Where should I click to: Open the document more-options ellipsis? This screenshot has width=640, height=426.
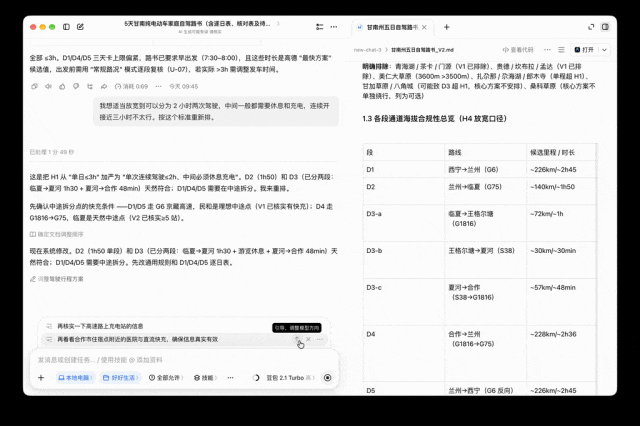[x=547, y=50]
